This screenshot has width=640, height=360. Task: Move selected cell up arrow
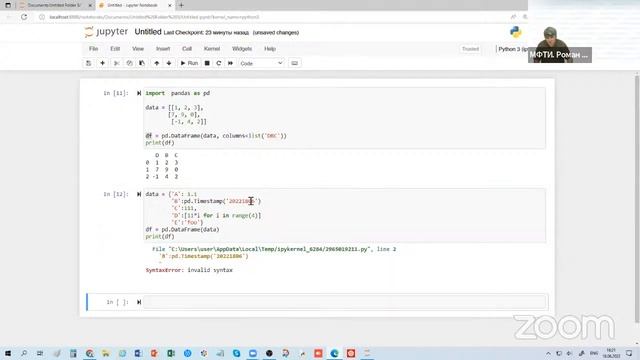tap(156, 63)
